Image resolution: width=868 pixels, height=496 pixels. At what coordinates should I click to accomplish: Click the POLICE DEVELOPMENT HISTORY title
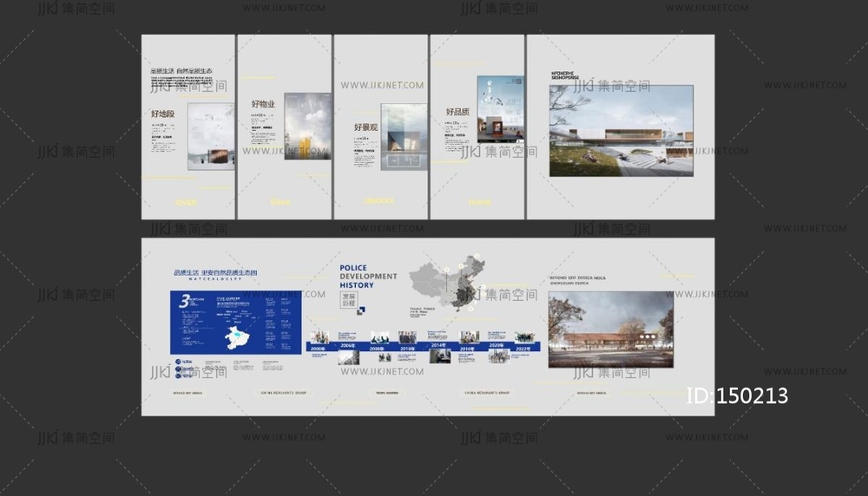(367, 277)
